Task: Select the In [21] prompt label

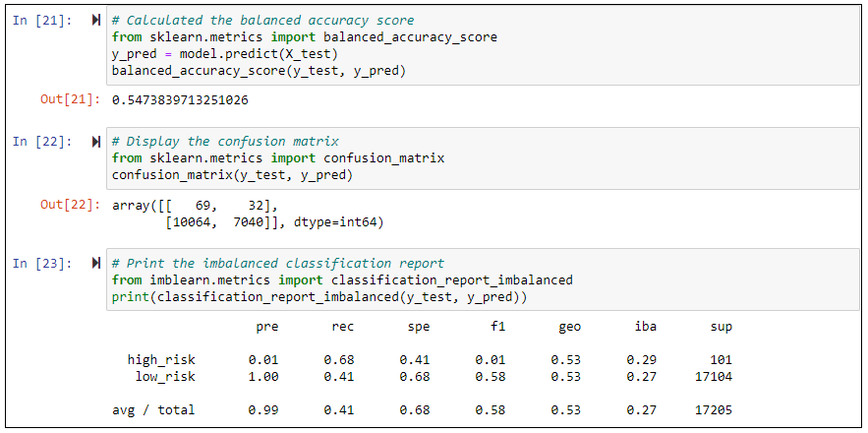Action: [x=42, y=21]
